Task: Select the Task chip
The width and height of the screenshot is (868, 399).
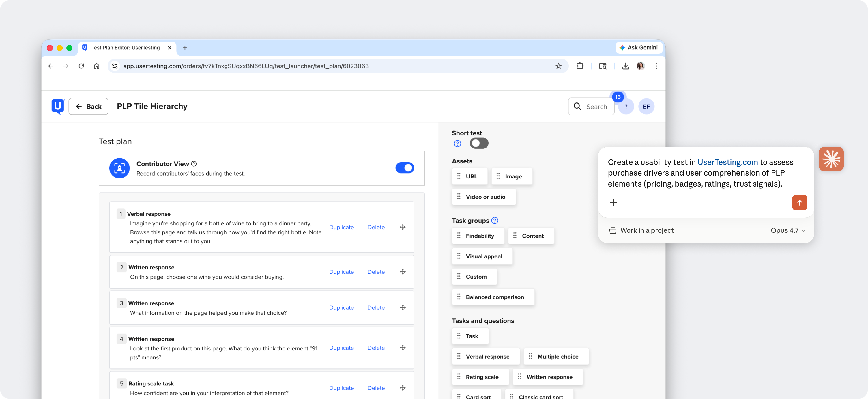Action: tap(470, 336)
